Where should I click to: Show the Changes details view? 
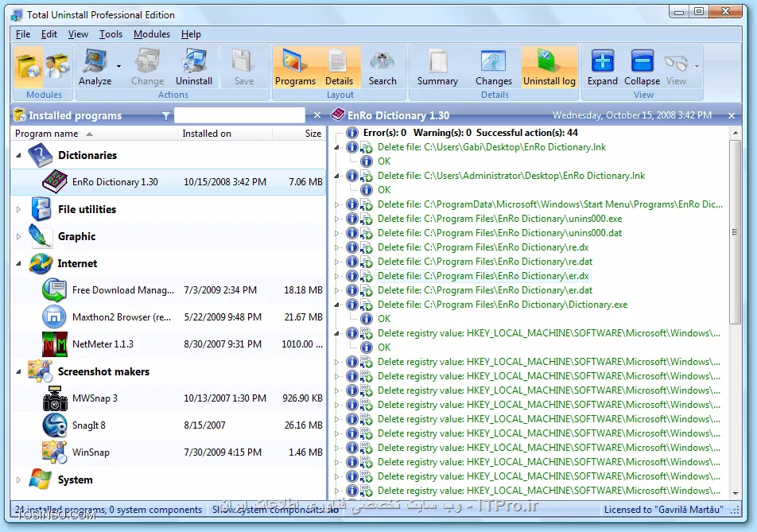click(493, 68)
